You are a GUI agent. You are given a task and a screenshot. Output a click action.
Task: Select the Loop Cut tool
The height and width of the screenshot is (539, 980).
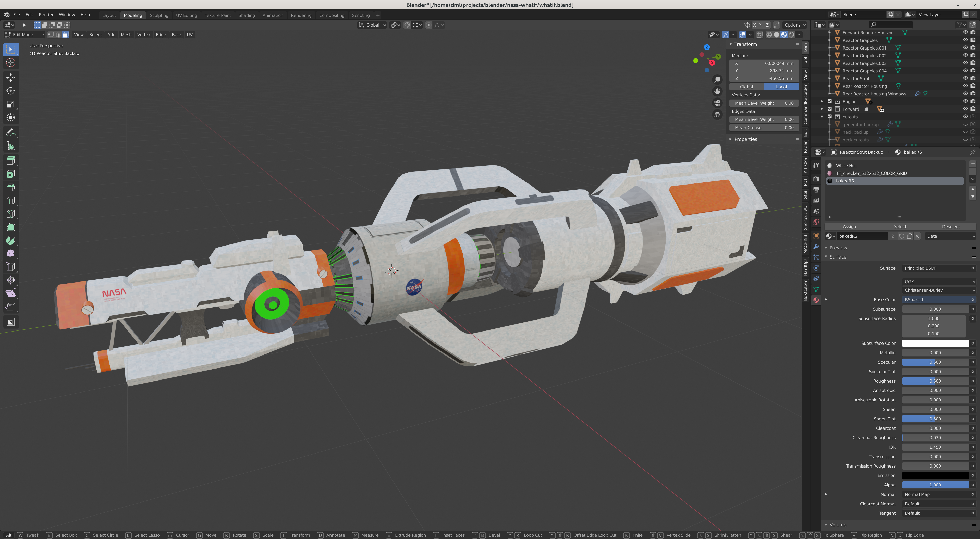pyautogui.click(x=11, y=200)
